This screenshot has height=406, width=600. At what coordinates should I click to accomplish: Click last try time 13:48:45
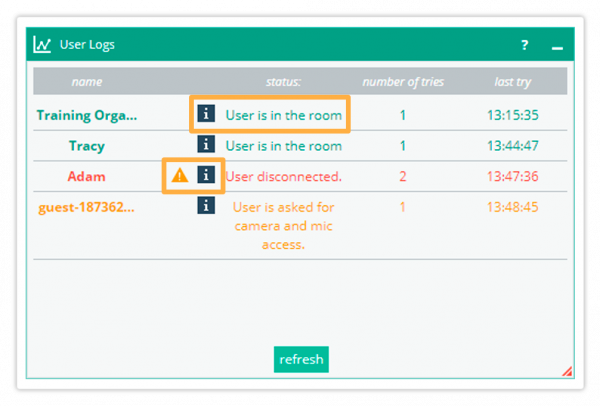pos(513,207)
